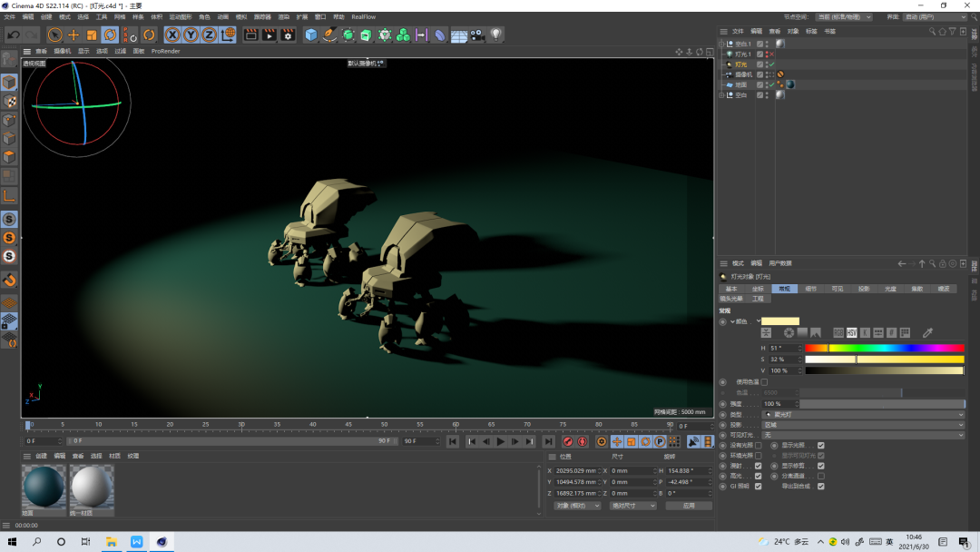The image size is (980, 552).
Task: Click Play forward timeline button
Action: (501, 442)
